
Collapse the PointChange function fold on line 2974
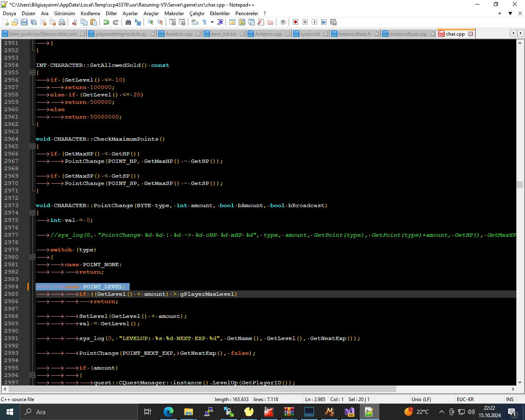click(32, 213)
